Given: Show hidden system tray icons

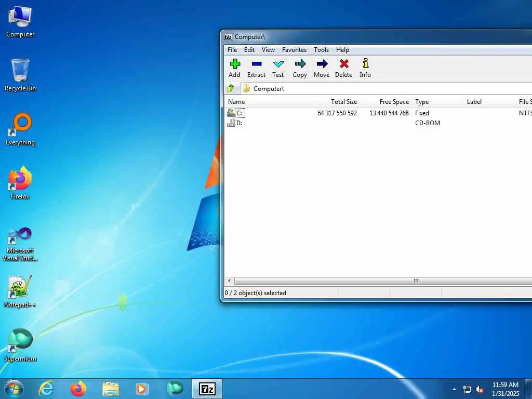Looking at the screenshot, I should [454, 389].
